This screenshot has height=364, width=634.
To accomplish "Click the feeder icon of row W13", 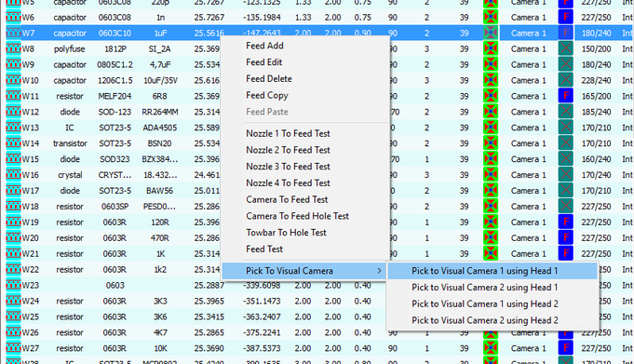I will (13, 128).
